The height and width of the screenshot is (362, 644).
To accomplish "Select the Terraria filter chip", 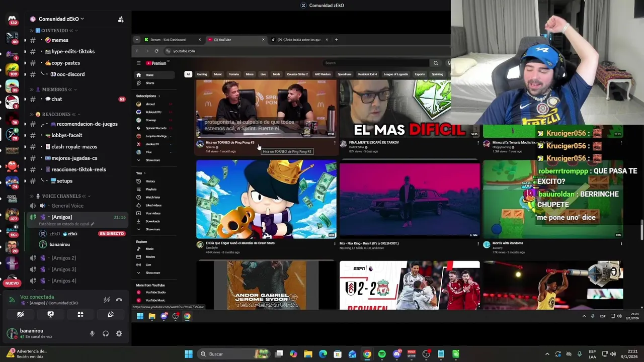I will click(x=234, y=74).
